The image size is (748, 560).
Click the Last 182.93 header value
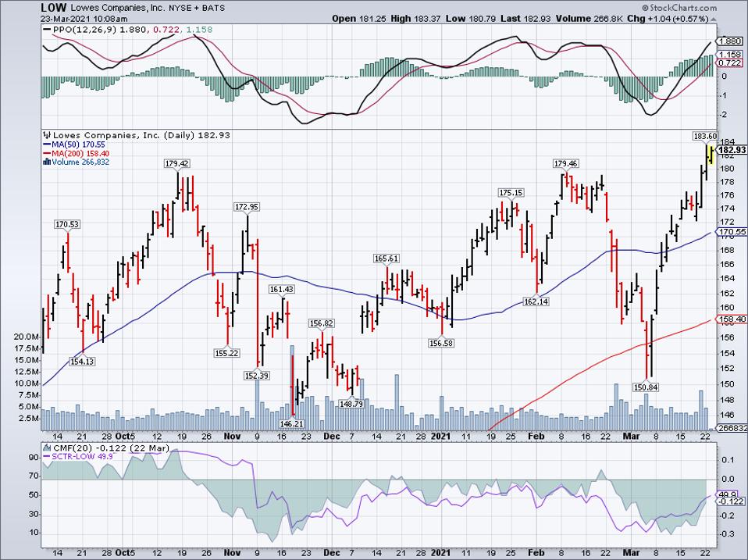[527, 19]
